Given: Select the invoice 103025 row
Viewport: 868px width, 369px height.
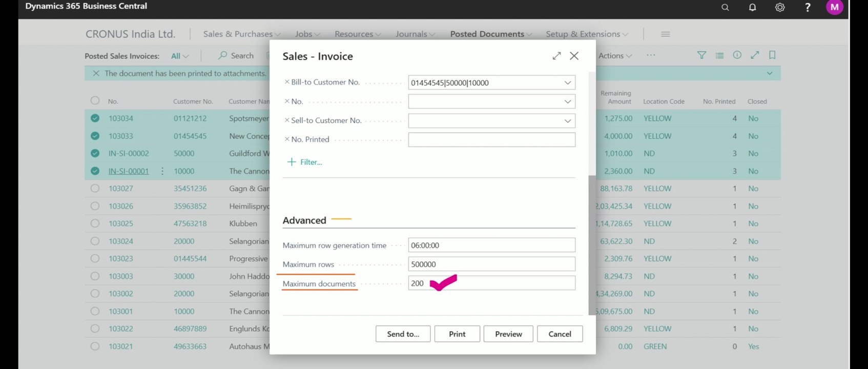Looking at the screenshot, I should coord(95,223).
